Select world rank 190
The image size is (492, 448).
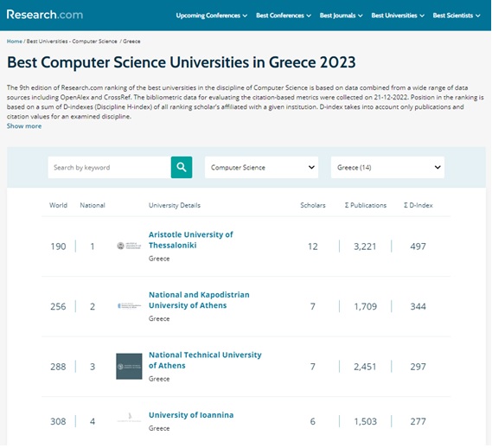pyautogui.click(x=58, y=246)
